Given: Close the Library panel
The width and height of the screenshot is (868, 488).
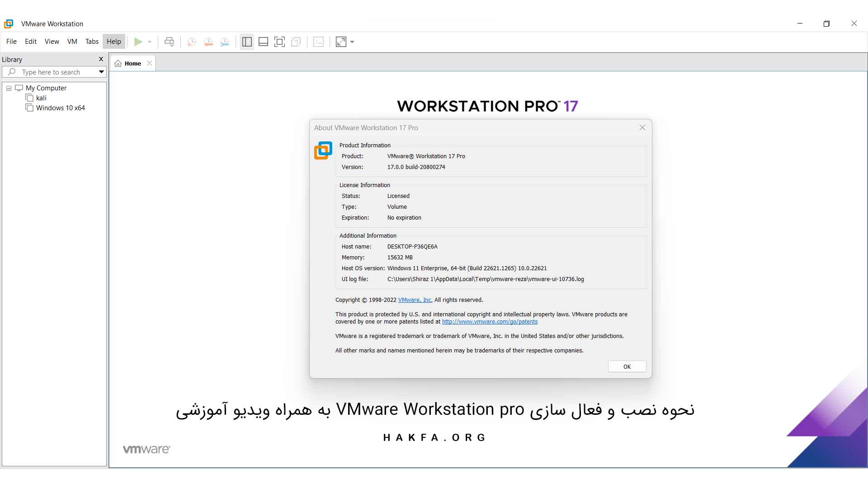Looking at the screenshot, I should pos(101,59).
